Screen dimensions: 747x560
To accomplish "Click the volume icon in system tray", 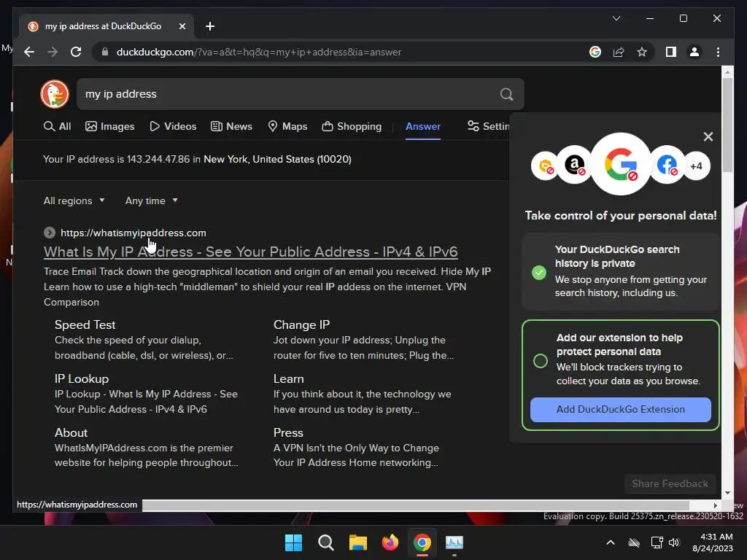I will pos(674,542).
